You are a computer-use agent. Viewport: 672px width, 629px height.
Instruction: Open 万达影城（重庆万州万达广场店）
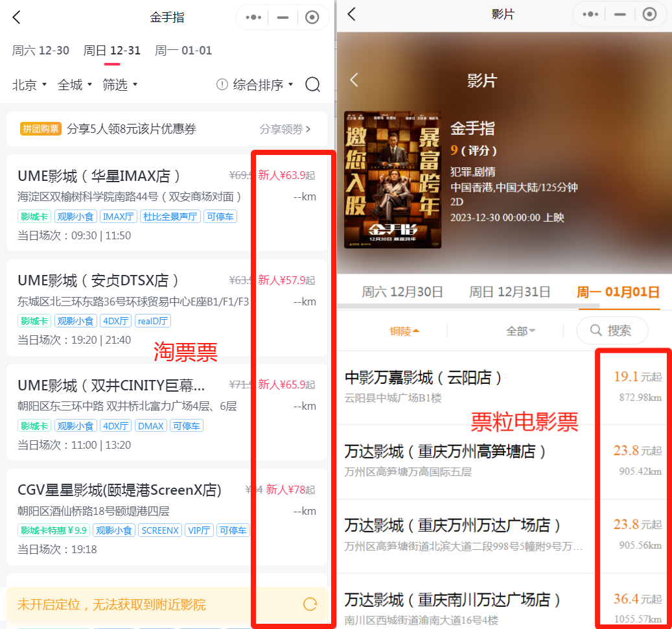[504, 536]
